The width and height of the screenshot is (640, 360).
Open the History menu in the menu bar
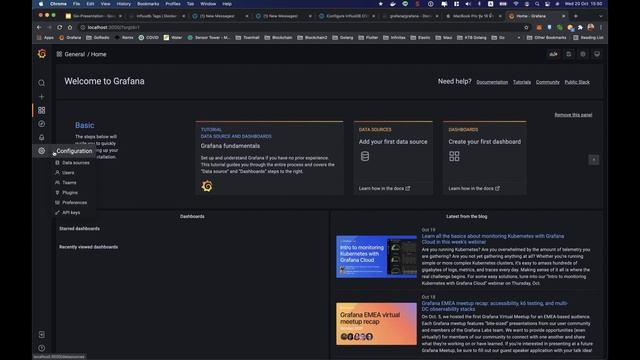pyautogui.click(x=124, y=4)
